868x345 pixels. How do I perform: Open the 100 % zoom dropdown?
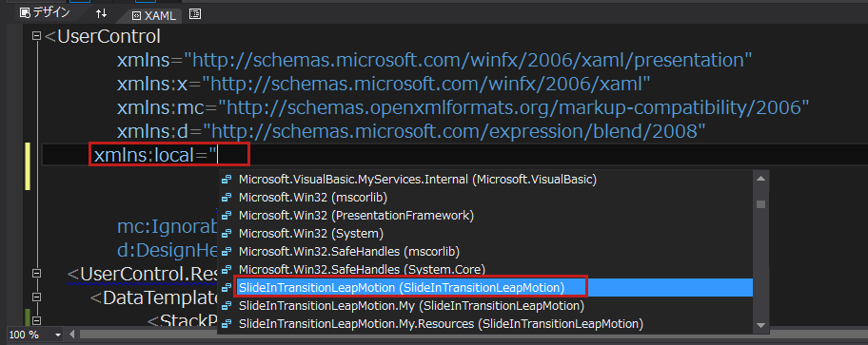pos(57,335)
